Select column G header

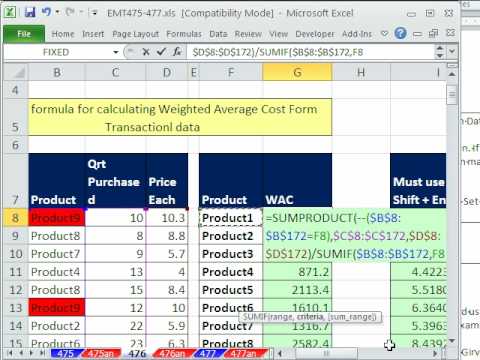coord(297,72)
